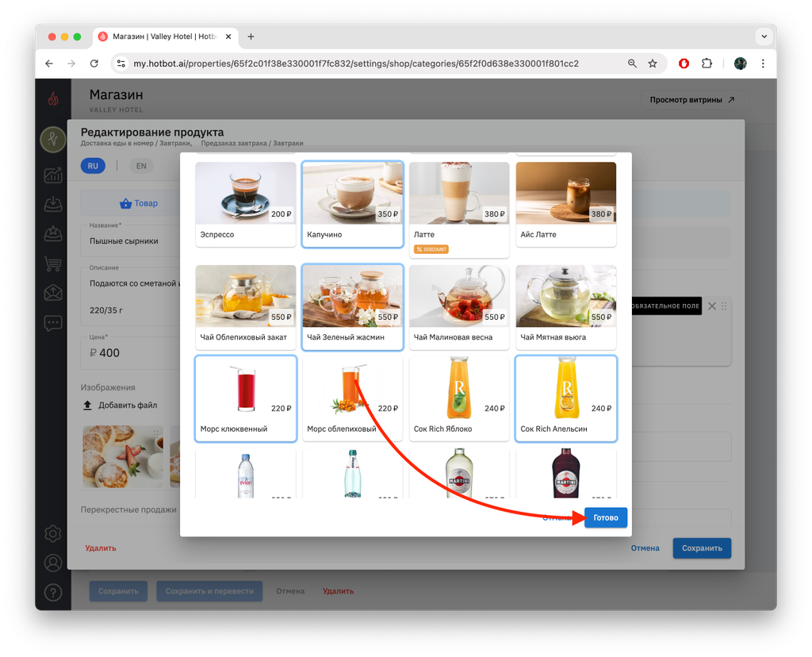Deselect the Капучино product card

(352, 204)
